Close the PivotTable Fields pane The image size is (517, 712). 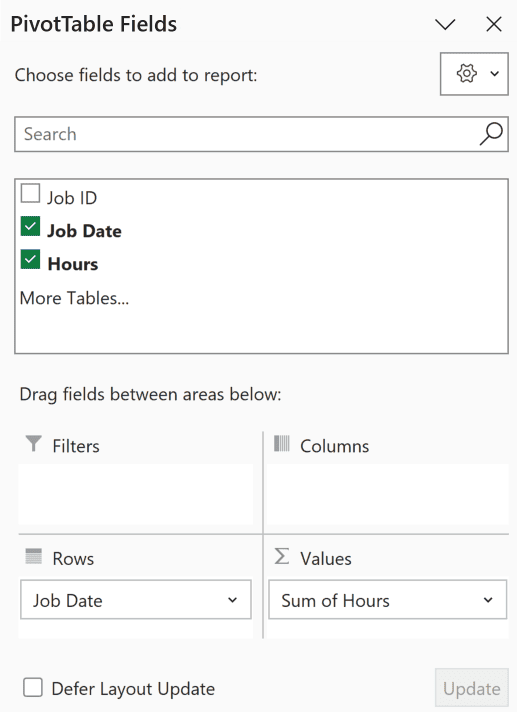(493, 25)
